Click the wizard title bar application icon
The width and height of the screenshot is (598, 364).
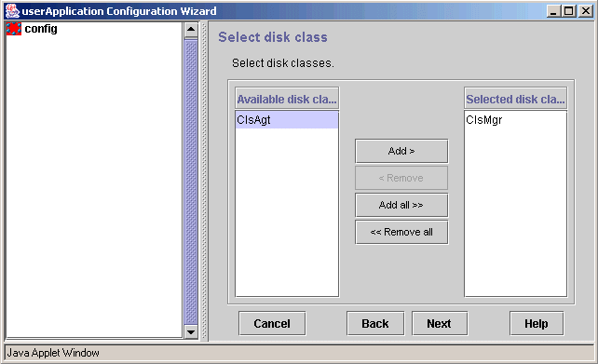pos(12,11)
